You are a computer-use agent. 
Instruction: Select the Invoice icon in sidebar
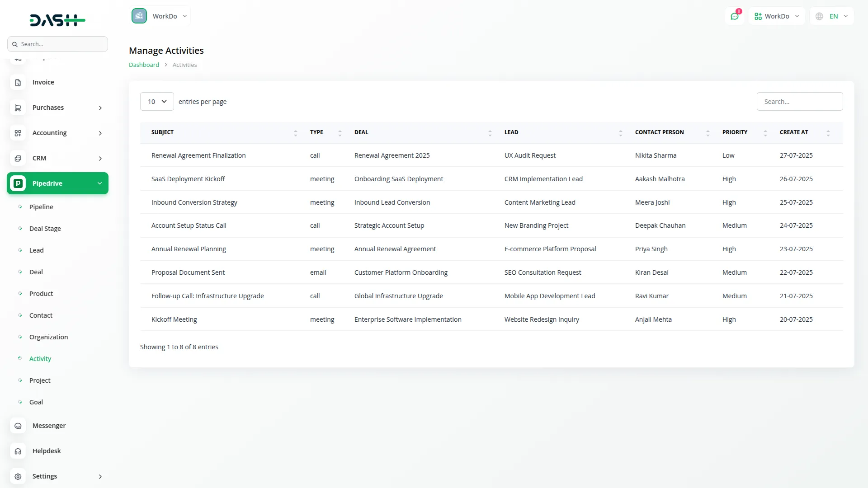point(18,82)
